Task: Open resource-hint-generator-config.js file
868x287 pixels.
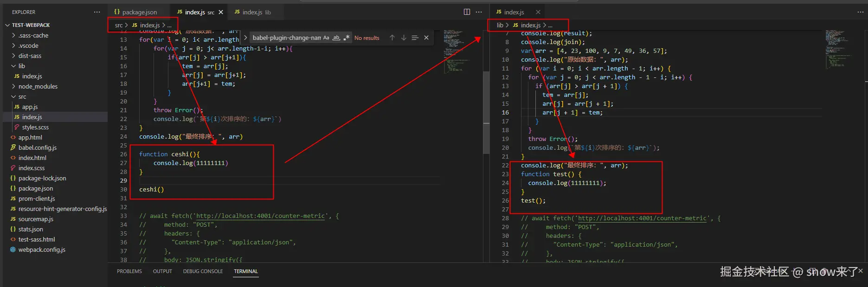Action: pyautogui.click(x=63, y=209)
